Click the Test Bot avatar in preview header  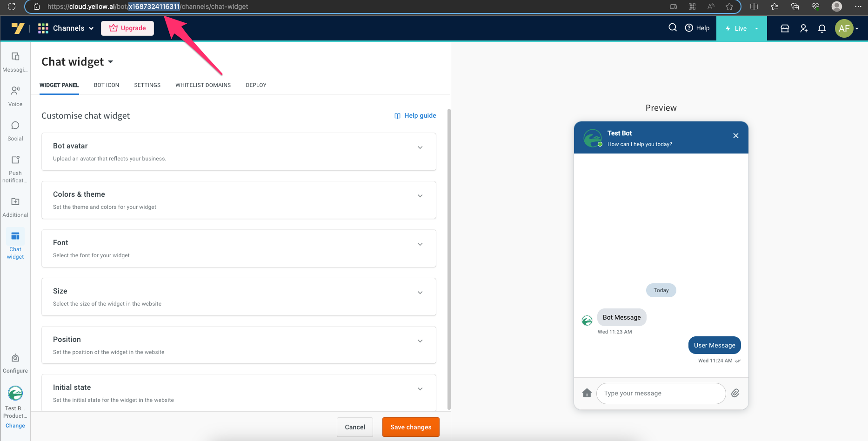click(593, 138)
